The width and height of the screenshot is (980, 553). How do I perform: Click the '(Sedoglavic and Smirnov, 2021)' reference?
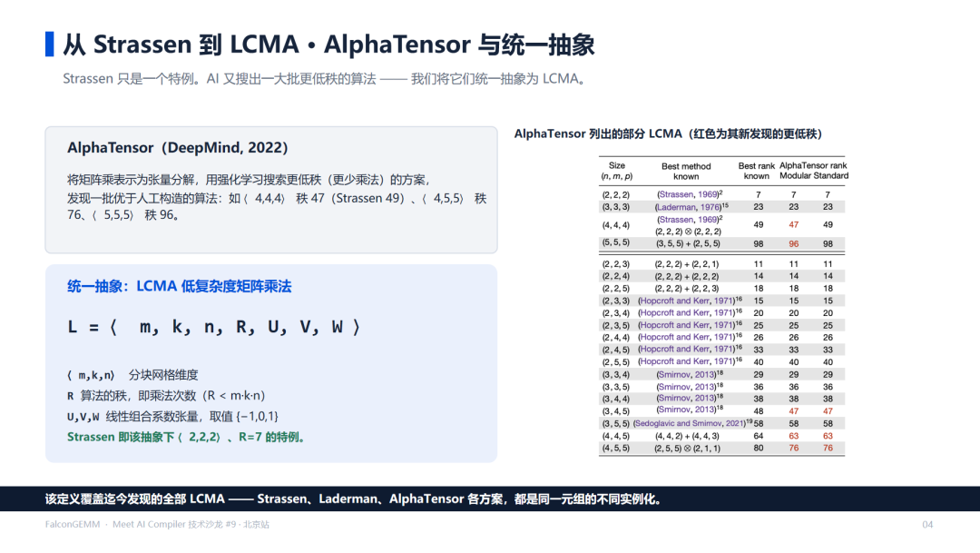pos(692,423)
